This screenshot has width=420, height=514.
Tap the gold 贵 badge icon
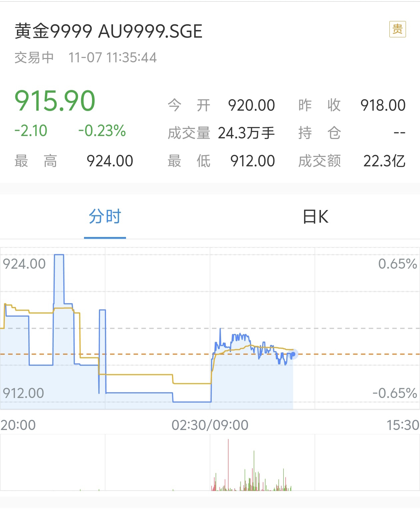(397, 29)
